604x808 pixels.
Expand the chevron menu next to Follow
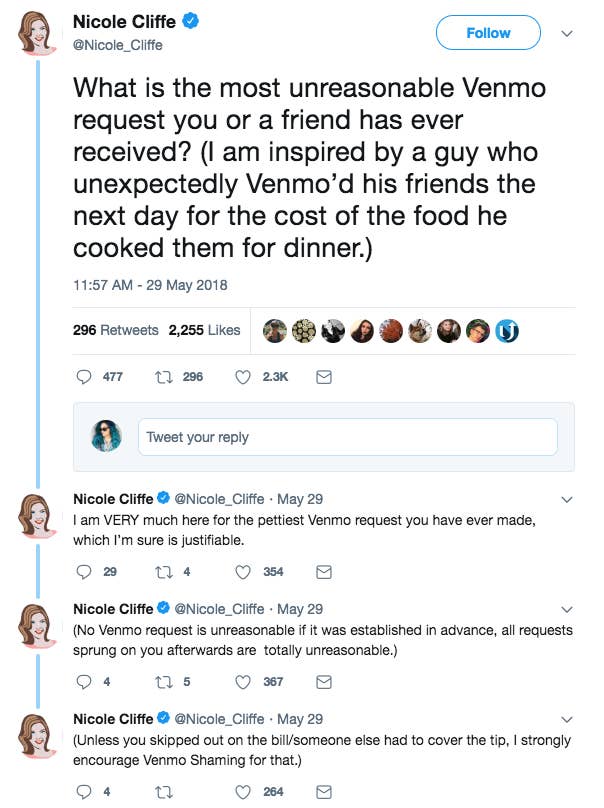(x=567, y=33)
